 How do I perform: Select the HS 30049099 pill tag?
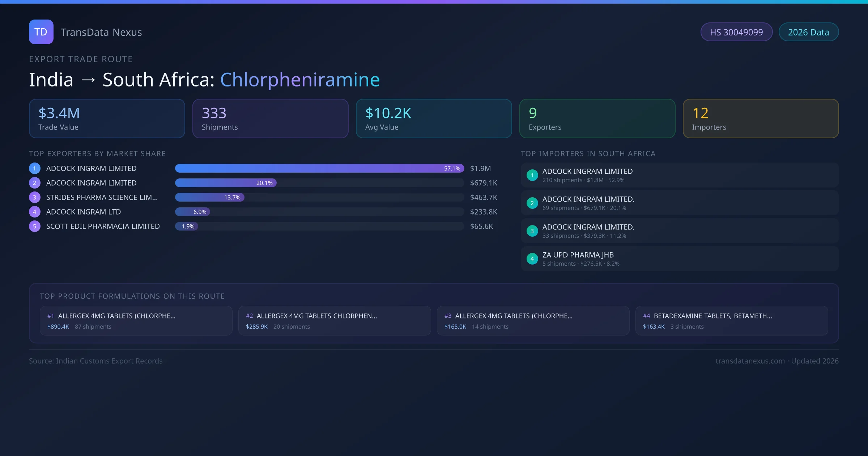pos(736,32)
